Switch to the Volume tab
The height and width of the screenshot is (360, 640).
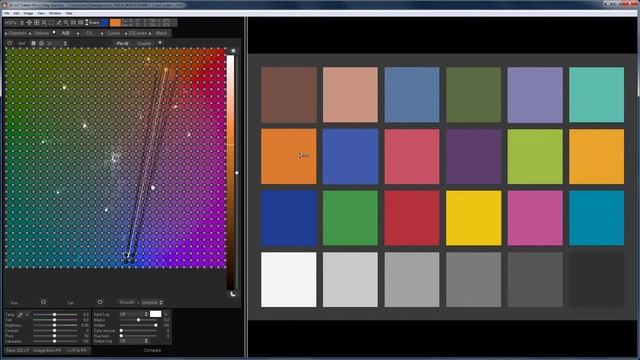click(x=42, y=33)
